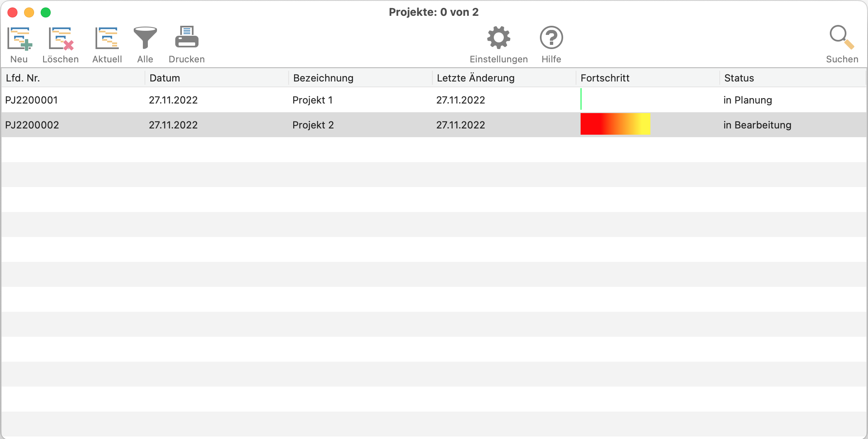The width and height of the screenshot is (868, 439).
Task: Click the Suchen magnifier icon
Action: point(842,37)
